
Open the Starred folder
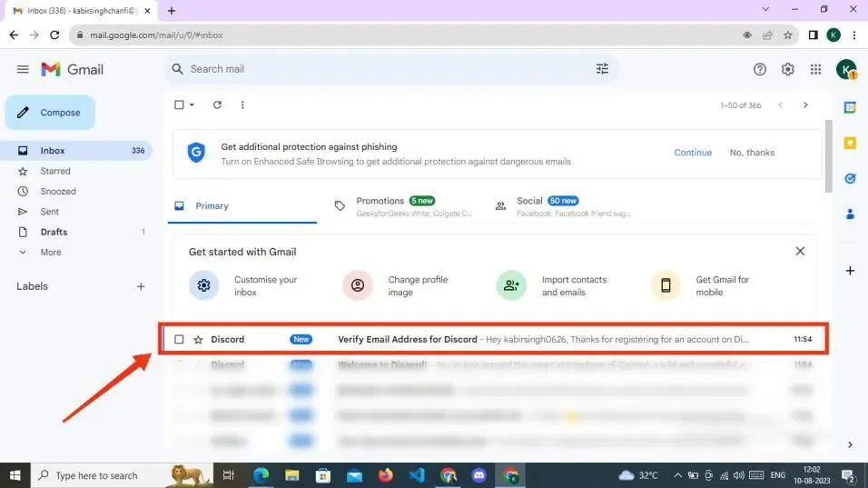coord(77,171)
